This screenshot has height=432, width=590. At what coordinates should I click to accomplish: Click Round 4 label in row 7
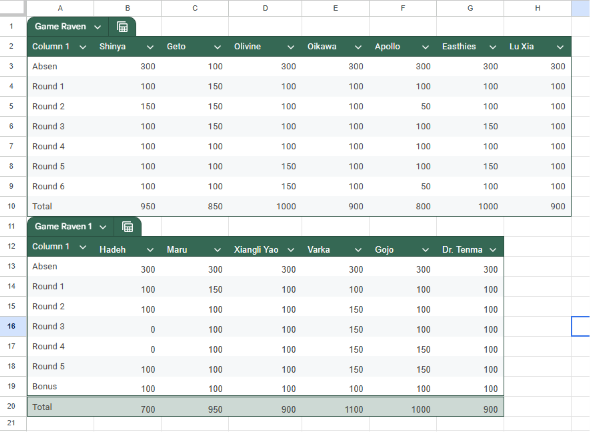pyautogui.click(x=48, y=146)
